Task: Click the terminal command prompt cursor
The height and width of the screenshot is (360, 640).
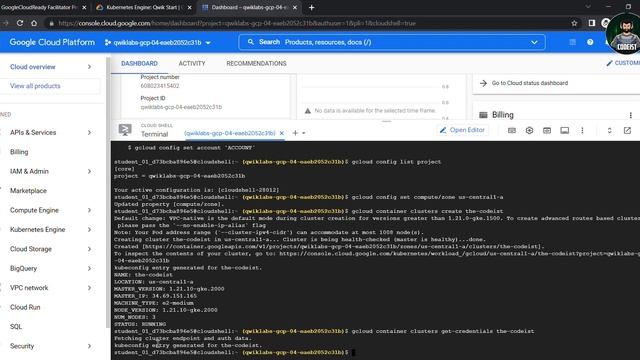Action: 353,352
